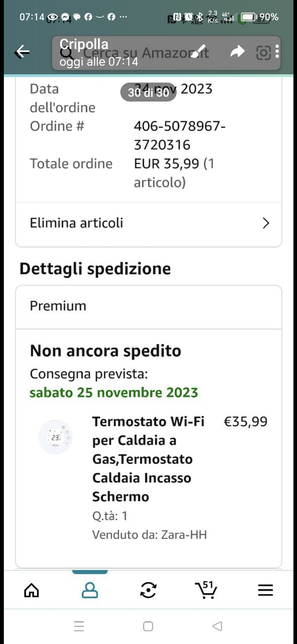
Task: Tap the 30 di 30 counter badge
Action: click(148, 92)
